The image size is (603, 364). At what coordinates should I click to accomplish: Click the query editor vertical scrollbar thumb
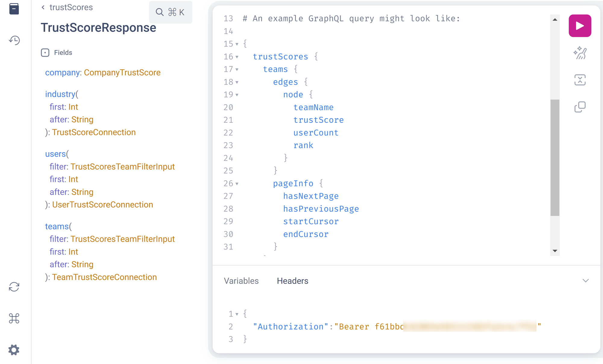[x=555, y=157]
